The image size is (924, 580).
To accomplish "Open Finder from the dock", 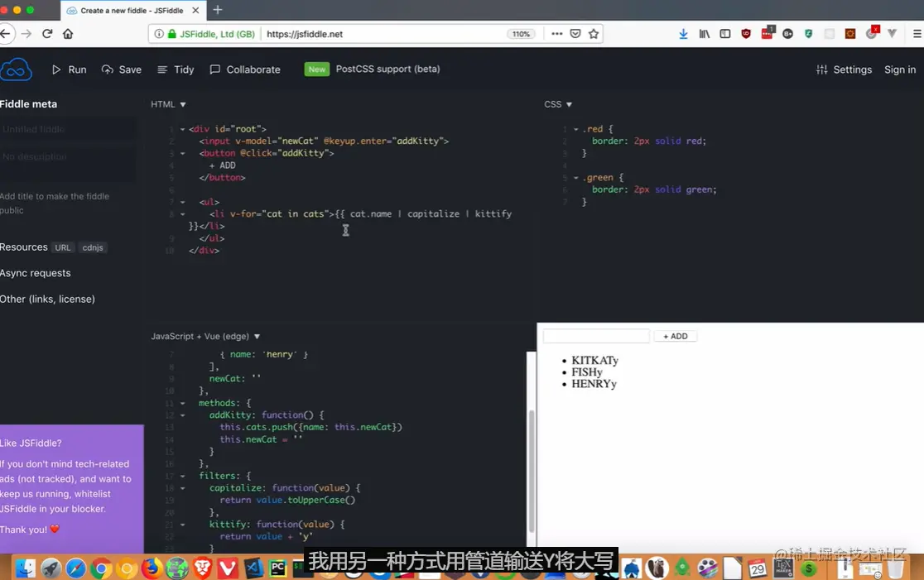I will pos(26,568).
